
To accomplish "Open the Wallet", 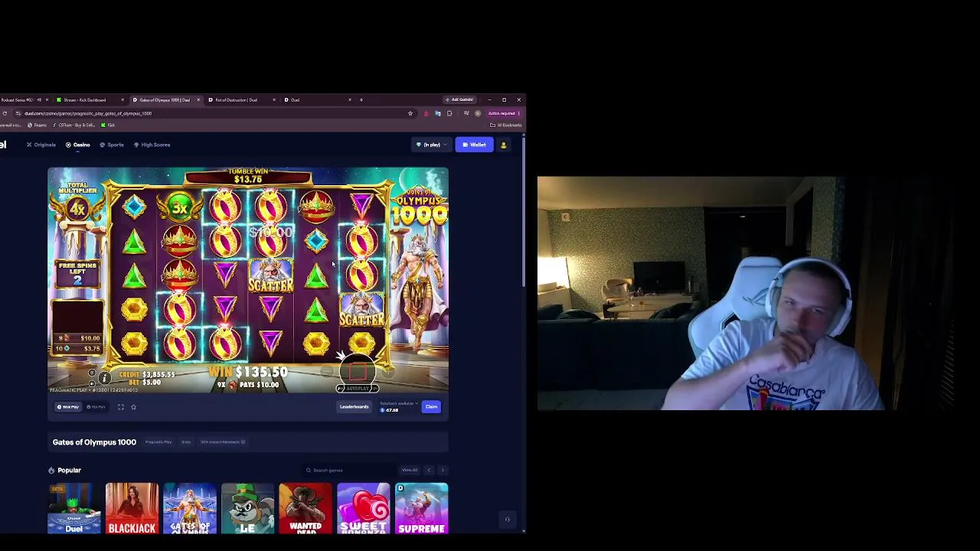I will tap(474, 145).
